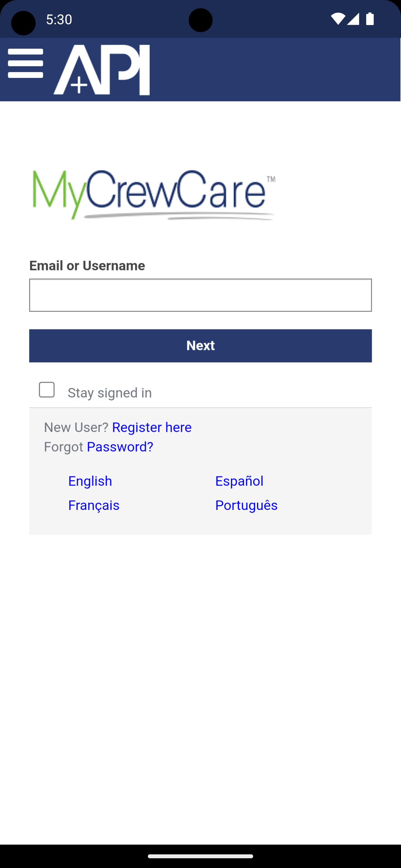Click the Next button
This screenshot has height=868, width=401.
click(200, 346)
